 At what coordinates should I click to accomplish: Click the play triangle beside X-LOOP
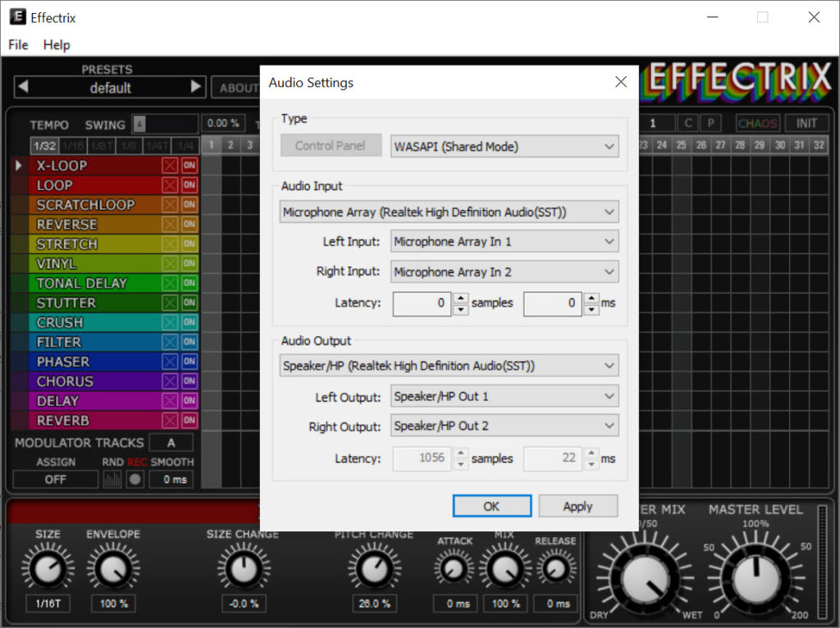tap(19, 165)
